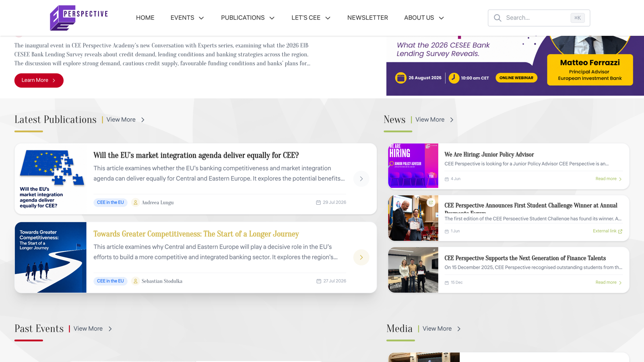The width and height of the screenshot is (644, 362).
Task: Open First Student Challenge Winner headline
Action: click(x=531, y=208)
